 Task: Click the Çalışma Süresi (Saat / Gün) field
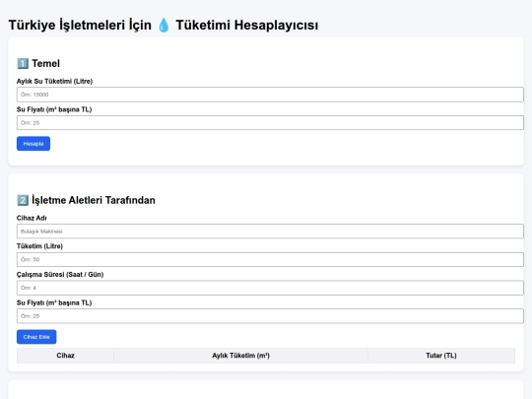pos(270,288)
